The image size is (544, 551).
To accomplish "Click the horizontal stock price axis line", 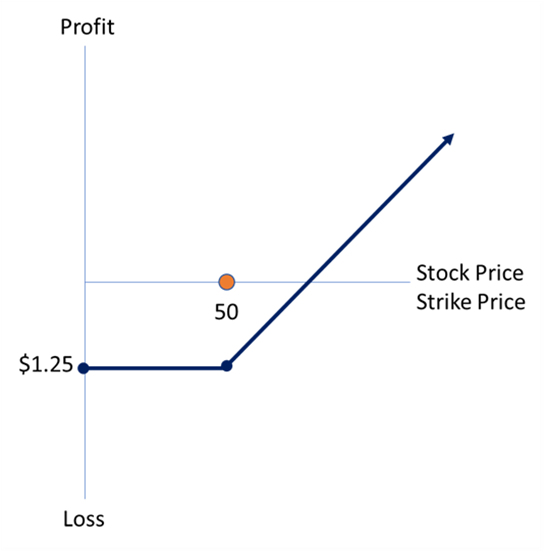I will 247,282.
